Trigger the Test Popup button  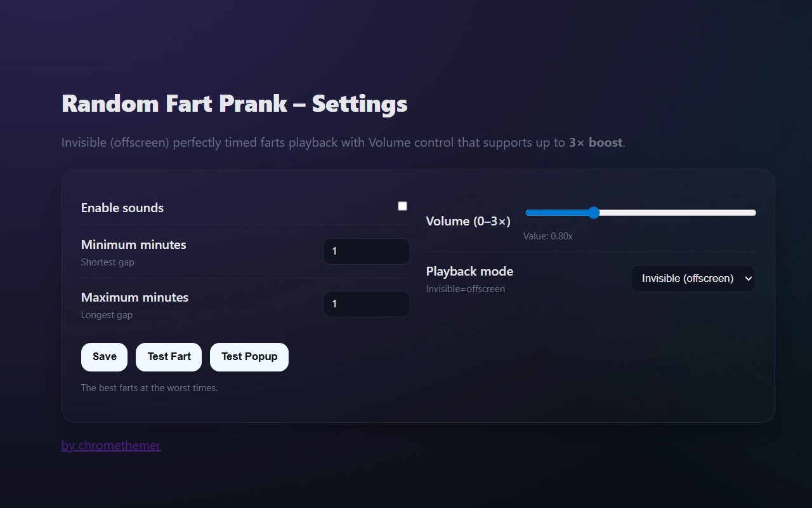tap(249, 357)
